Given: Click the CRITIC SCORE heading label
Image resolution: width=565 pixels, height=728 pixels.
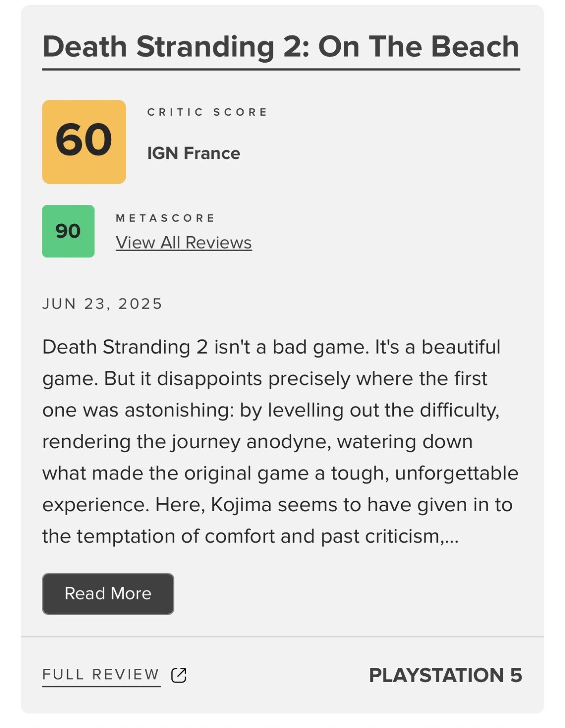Looking at the screenshot, I should click(207, 112).
